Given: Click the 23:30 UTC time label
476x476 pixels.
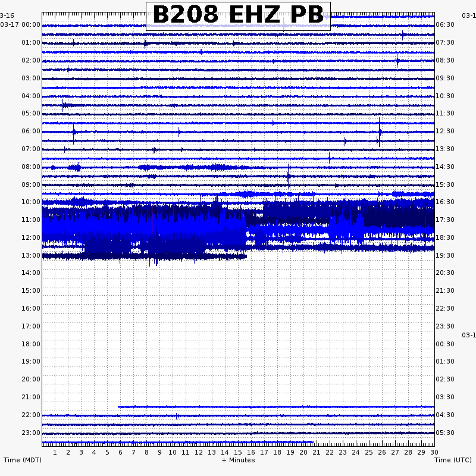Looking at the screenshot, I should coord(445,326).
